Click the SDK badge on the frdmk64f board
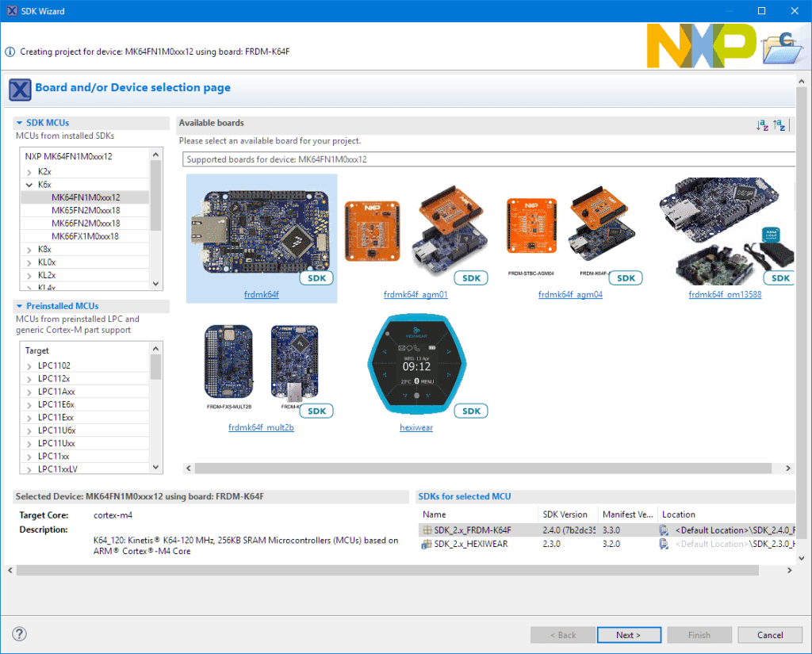The height and width of the screenshot is (654, 812). coord(316,278)
